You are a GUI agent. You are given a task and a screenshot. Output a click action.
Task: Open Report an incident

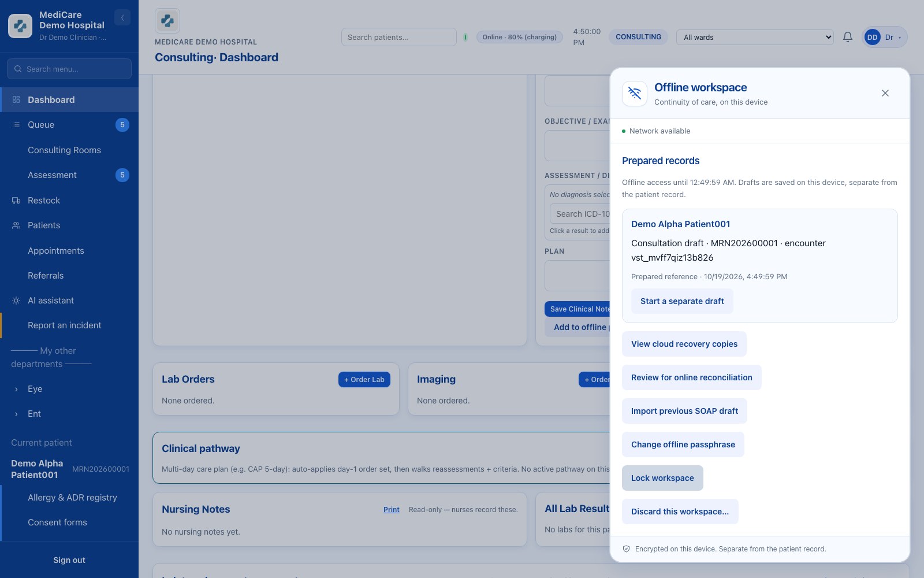click(x=69, y=325)
